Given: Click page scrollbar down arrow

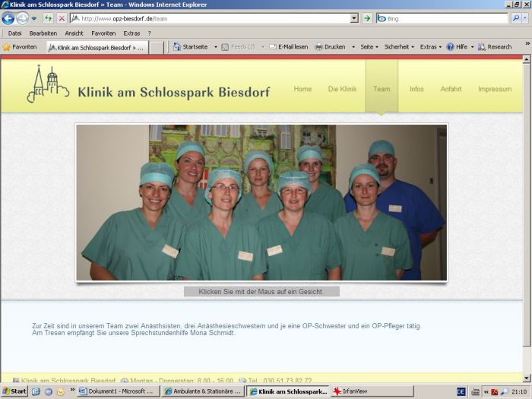Looking at the screenshot, I should pyautogui.click(x=527, y=378).
